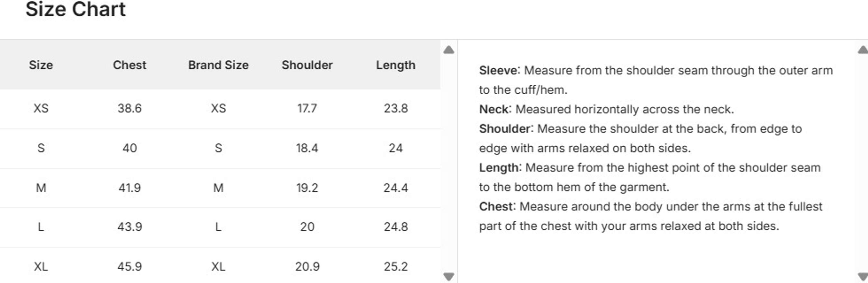Click the description panel scroll-down arrow

(x=863, y=276)
